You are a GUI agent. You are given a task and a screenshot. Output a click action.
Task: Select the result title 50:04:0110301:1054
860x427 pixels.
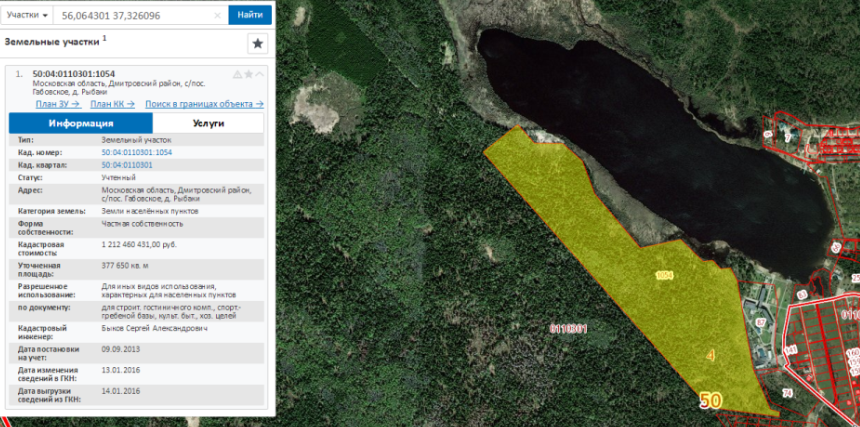point(74,74)
